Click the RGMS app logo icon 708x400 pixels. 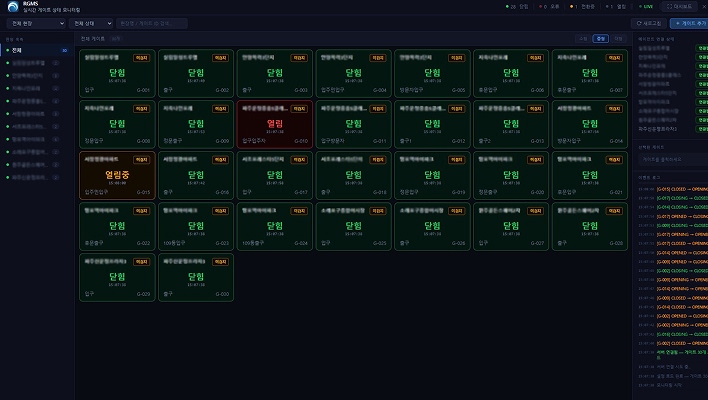(13, 6)
